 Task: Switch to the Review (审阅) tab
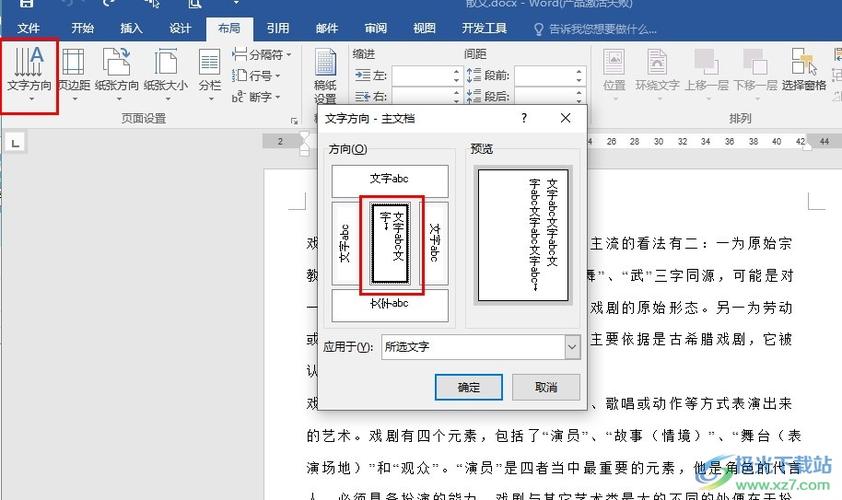375,28
